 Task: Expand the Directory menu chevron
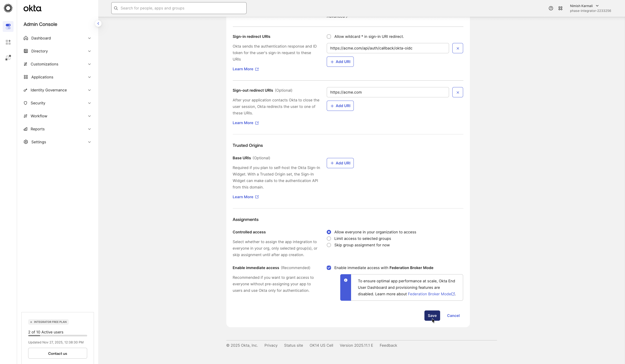pos(89,51)
